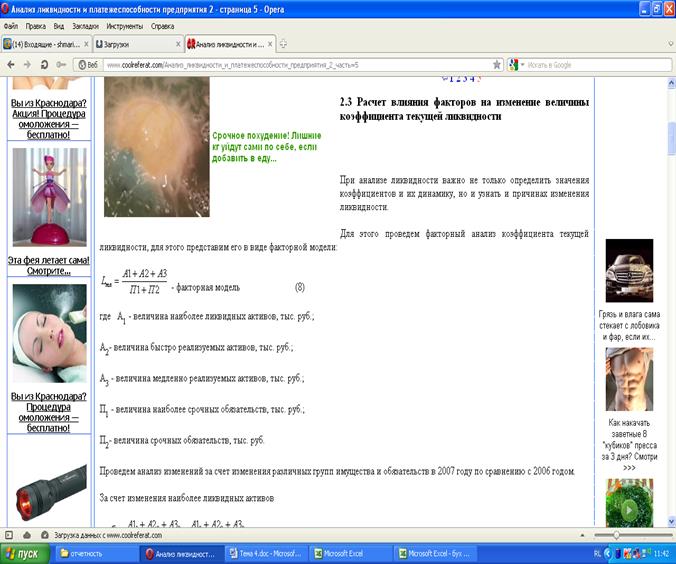Click the RL language indicator in the tray

[x=597, y=554]
